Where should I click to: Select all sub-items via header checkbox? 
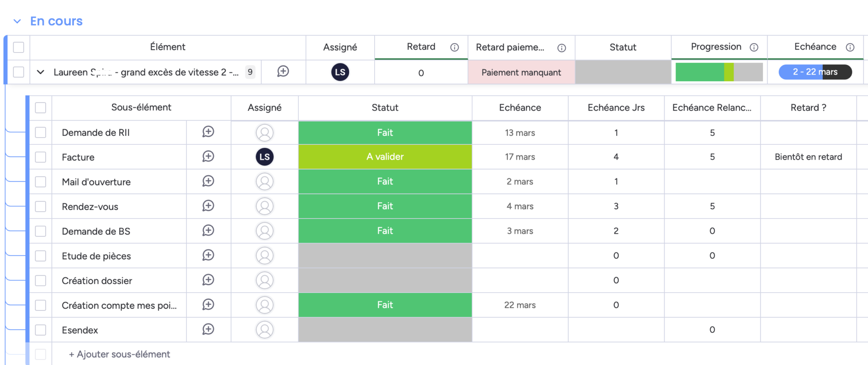(x=41, y=108)
